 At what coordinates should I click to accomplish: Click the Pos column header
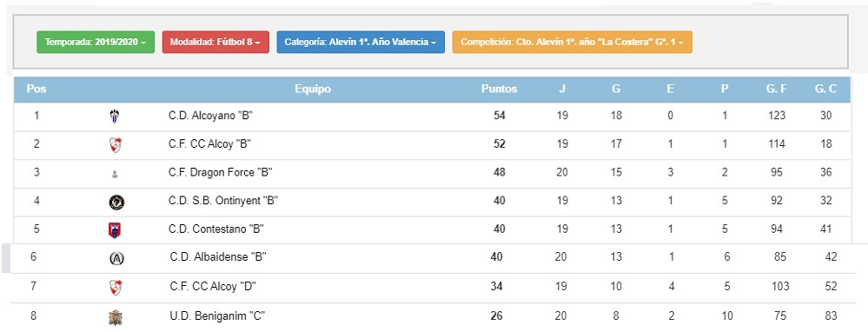(x=36, y=90)
